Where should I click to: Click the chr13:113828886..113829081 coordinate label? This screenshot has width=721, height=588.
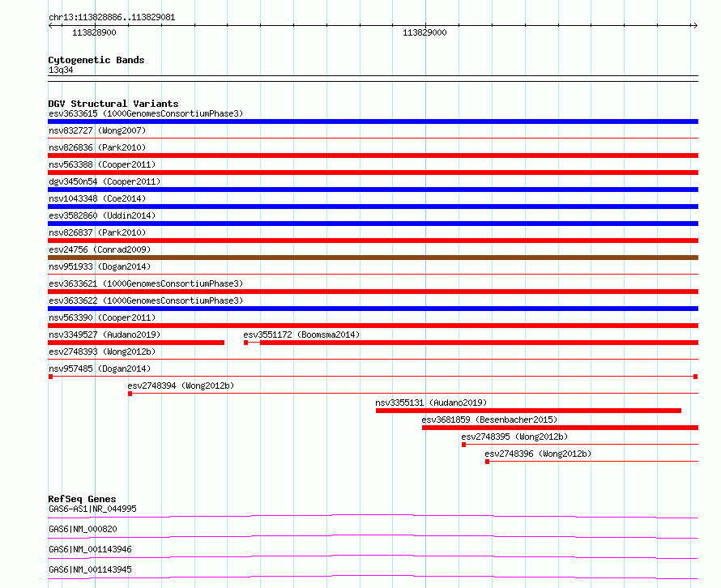tap(112, 18)
